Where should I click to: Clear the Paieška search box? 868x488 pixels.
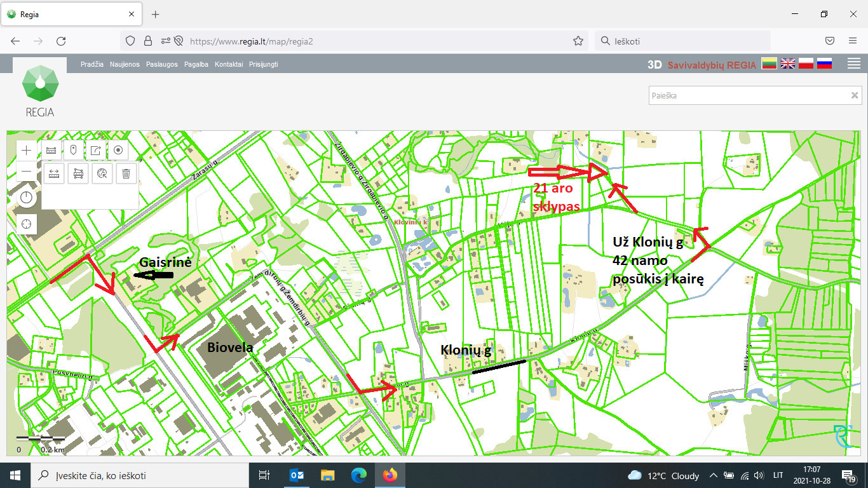(855, 95)
